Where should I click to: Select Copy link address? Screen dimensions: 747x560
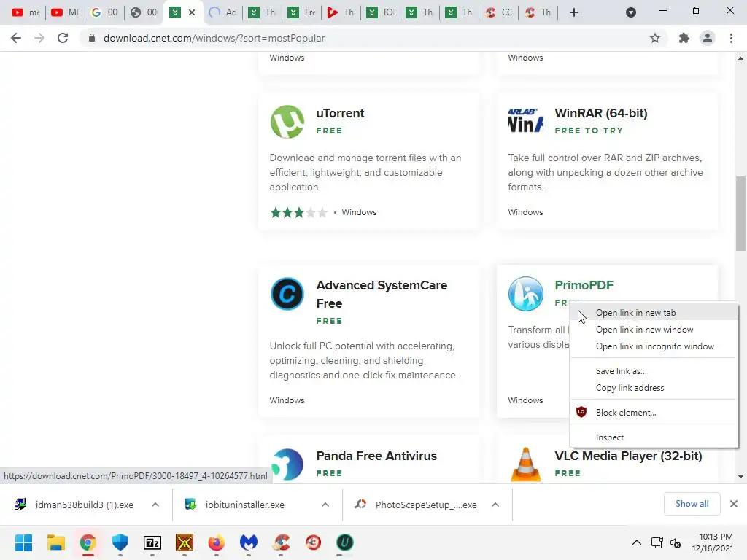pos(654,388)
